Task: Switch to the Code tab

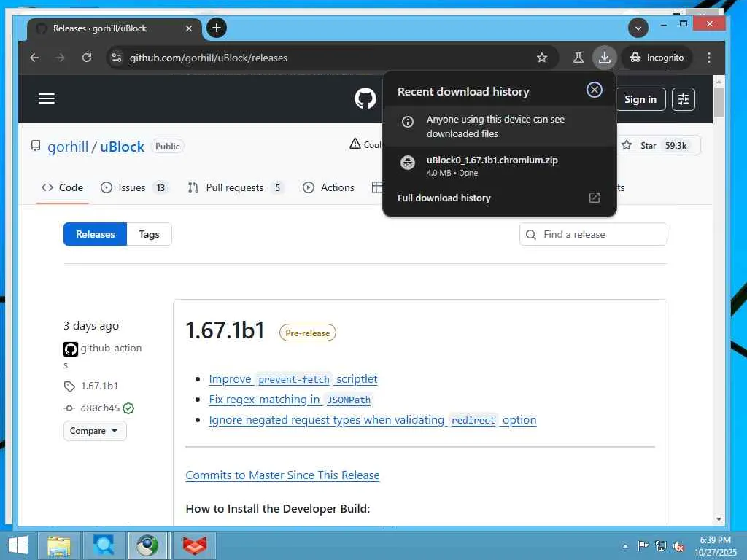Action: tap(63, 187)
